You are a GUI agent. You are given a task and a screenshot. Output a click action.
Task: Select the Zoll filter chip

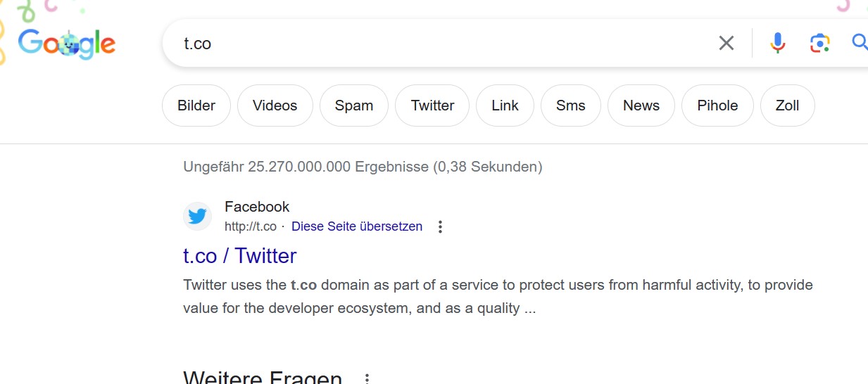coord(787,105)
